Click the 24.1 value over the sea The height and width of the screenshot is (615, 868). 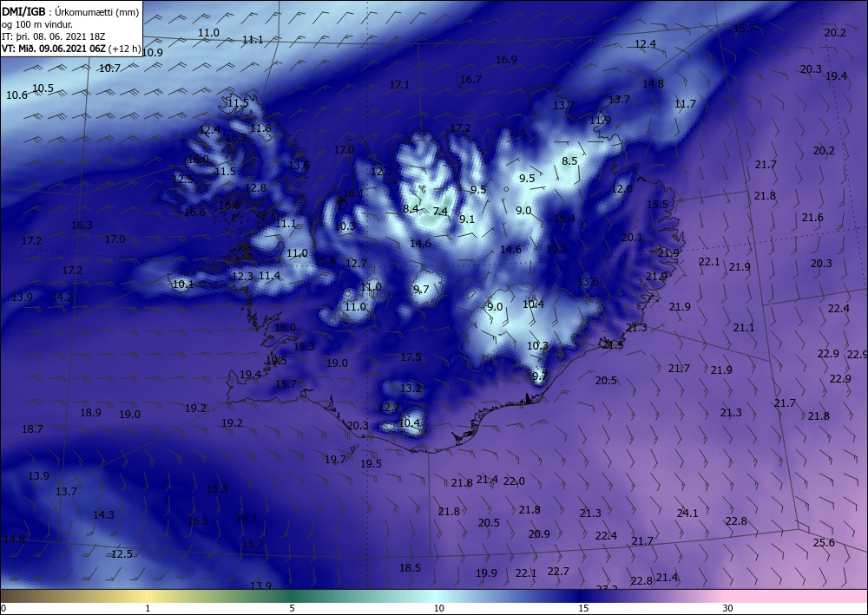(687, 514)
